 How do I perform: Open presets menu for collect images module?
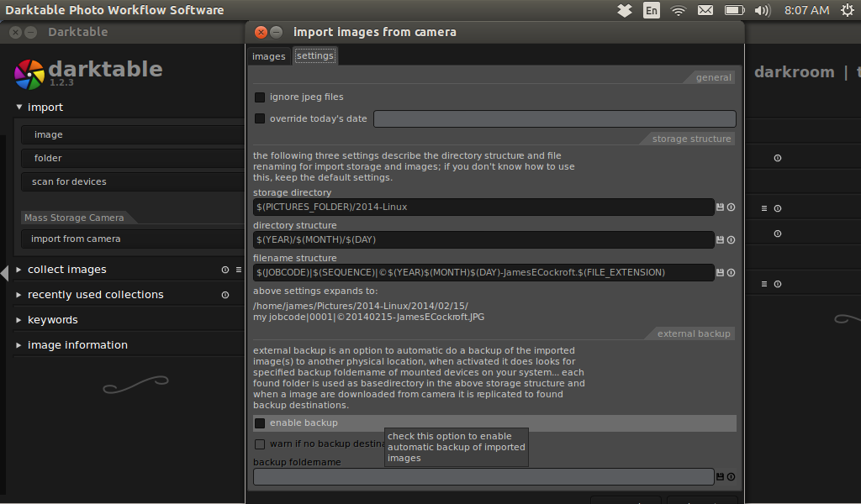(238, 270)
